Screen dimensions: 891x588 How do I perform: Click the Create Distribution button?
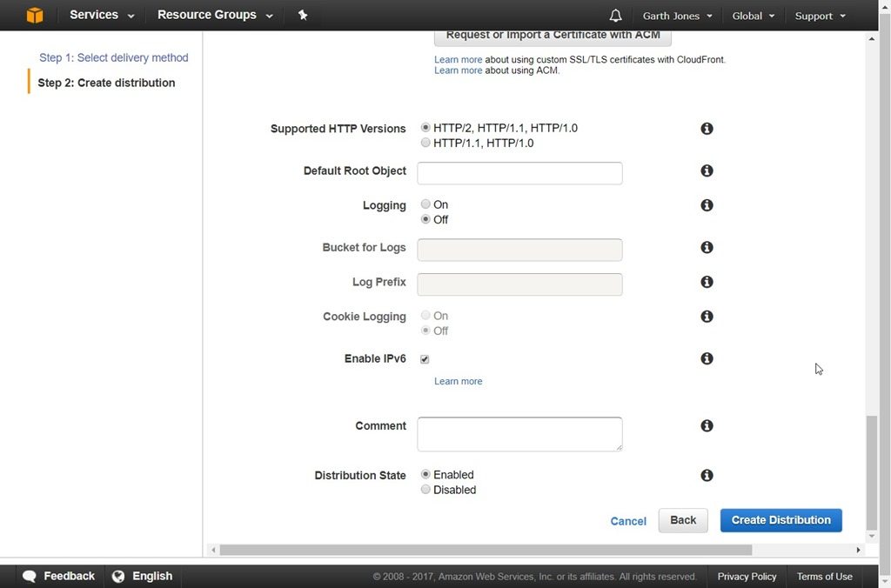coord(780,520)
